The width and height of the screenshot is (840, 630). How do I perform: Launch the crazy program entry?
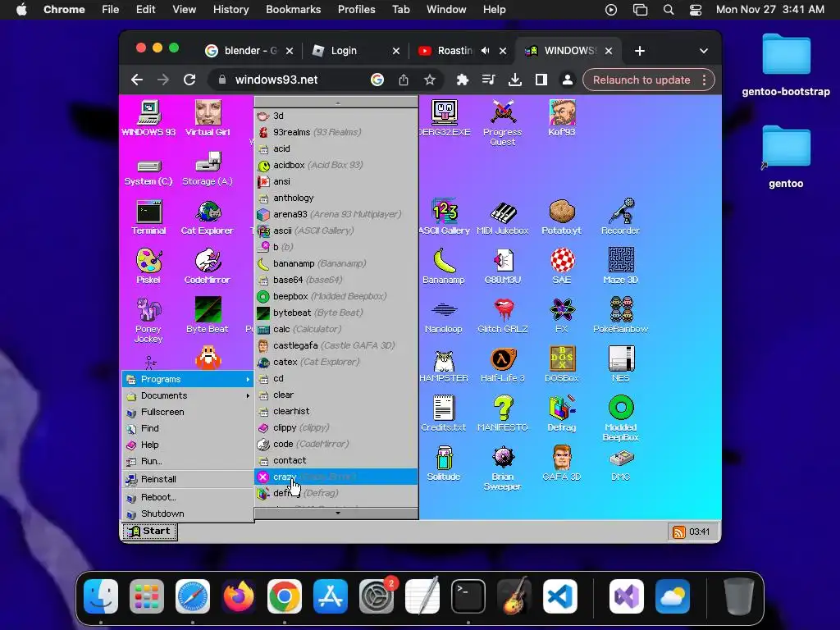point(336,477)
